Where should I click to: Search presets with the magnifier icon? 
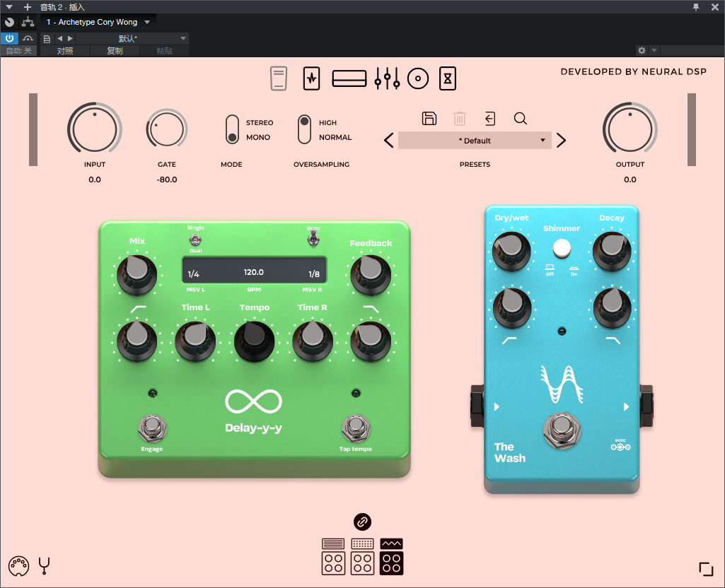point(520,119)
